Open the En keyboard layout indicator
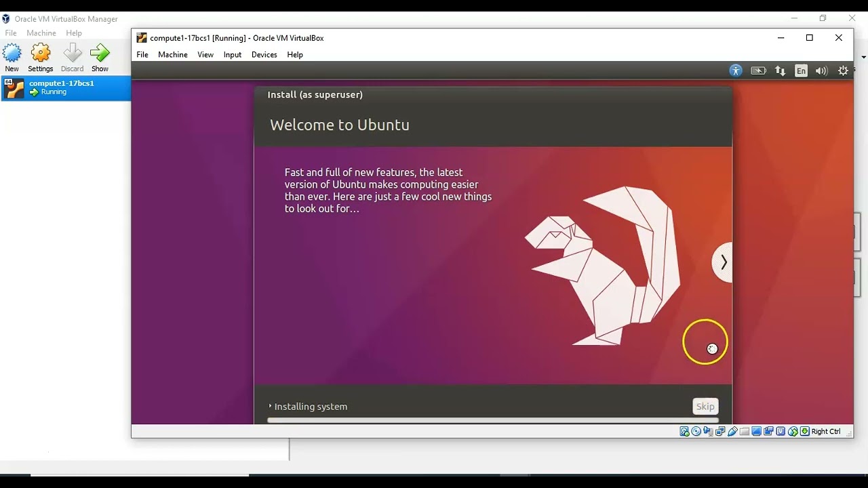This screenshot has width=868, height=488. pos(802,70)
